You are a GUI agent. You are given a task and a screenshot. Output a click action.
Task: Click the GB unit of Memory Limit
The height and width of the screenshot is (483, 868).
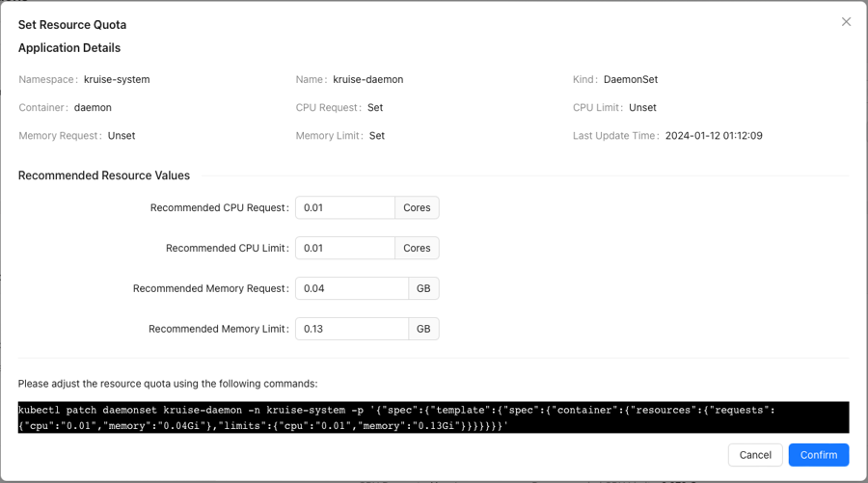423,329
